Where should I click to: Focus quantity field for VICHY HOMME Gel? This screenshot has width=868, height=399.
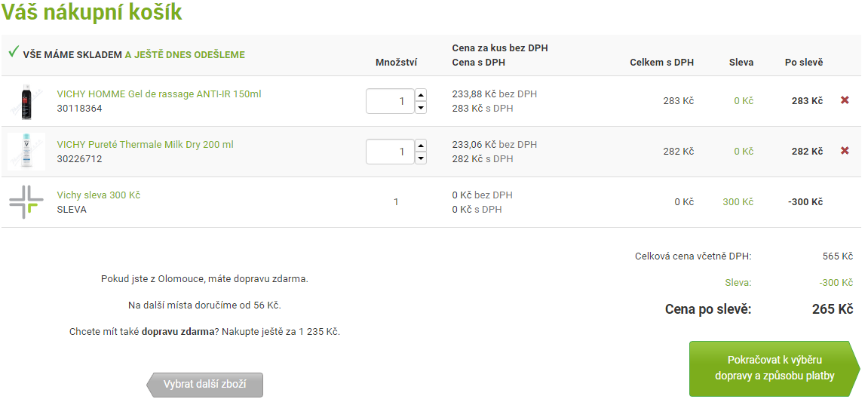tap(391, 101)
